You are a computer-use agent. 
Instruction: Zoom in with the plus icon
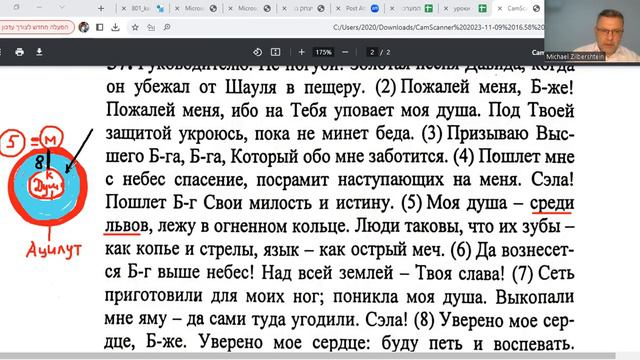pos(302,52)
